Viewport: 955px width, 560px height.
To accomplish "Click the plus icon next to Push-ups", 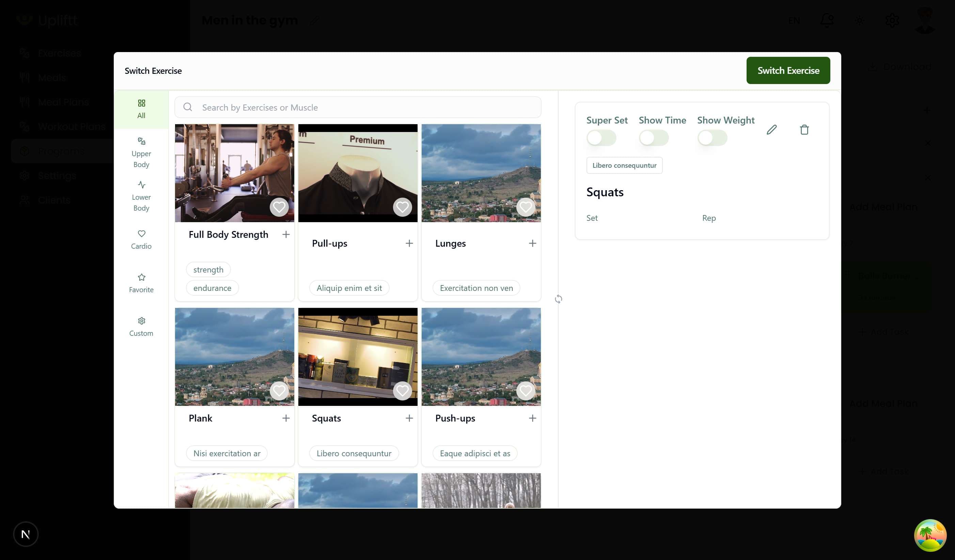I will coord(532,418).
